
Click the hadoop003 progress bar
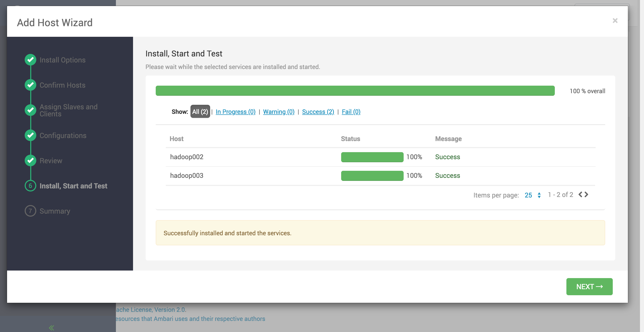point(372,176)
